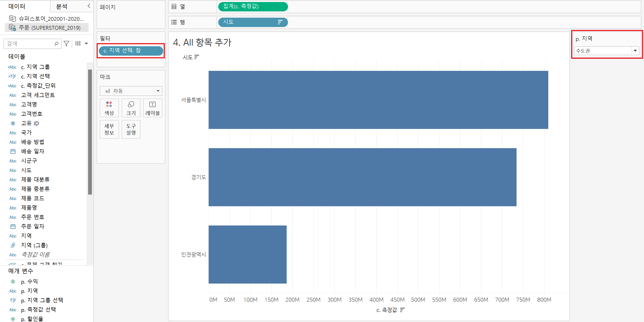Switch to the 분석 tab
644x322 pixels.
pyautogui.click(x=62, y=6)
